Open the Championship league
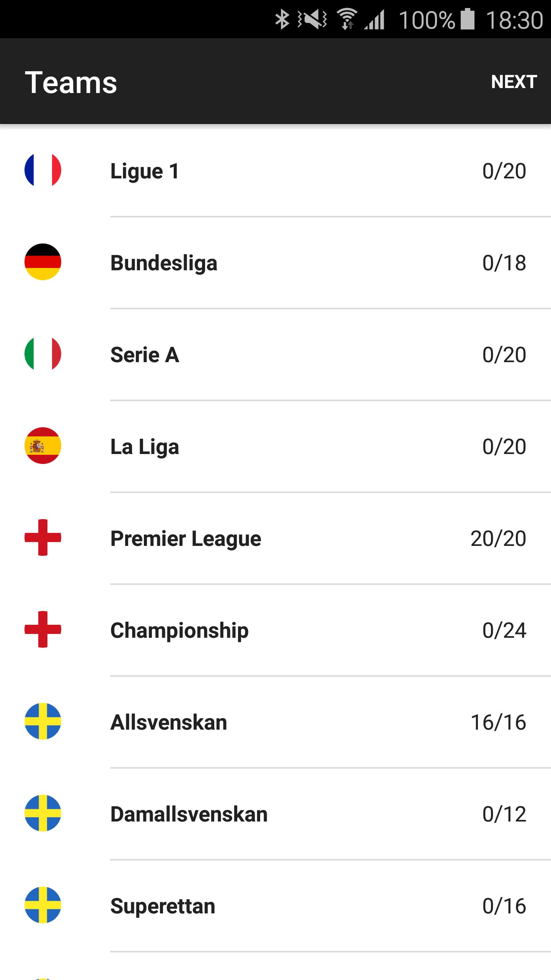 tap(179, 630)
